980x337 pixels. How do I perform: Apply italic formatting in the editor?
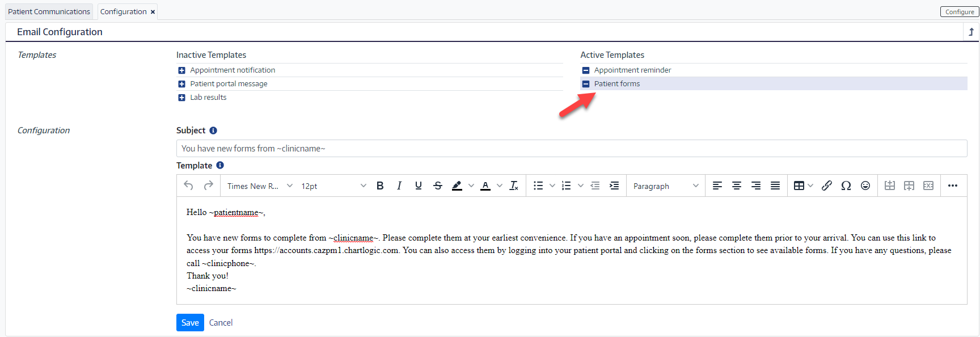[399, 186]
